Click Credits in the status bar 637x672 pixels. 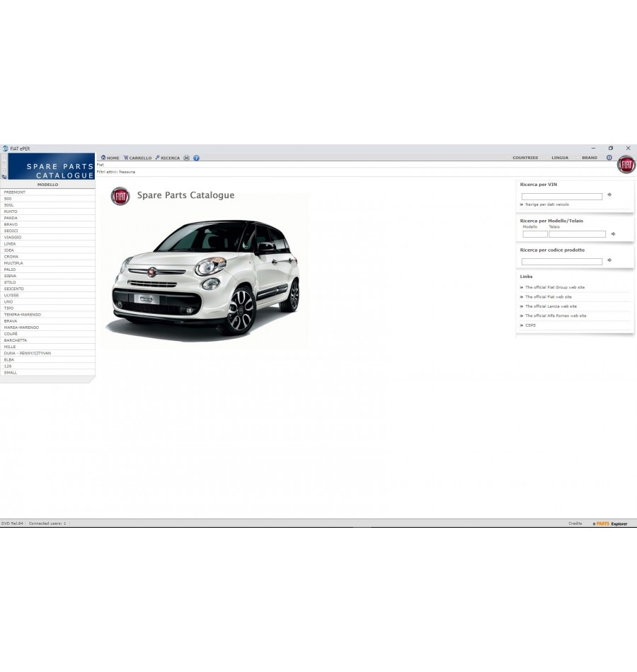point(575,523)
